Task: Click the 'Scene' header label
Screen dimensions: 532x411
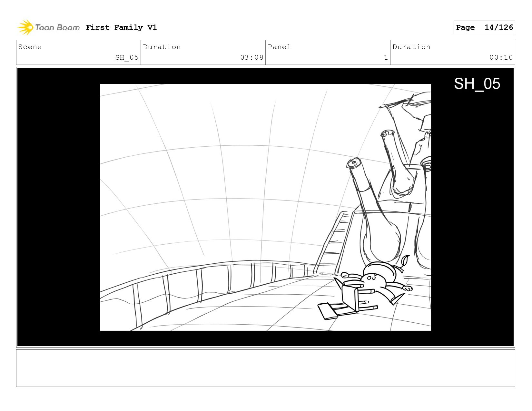Action: tap(30, 47)
